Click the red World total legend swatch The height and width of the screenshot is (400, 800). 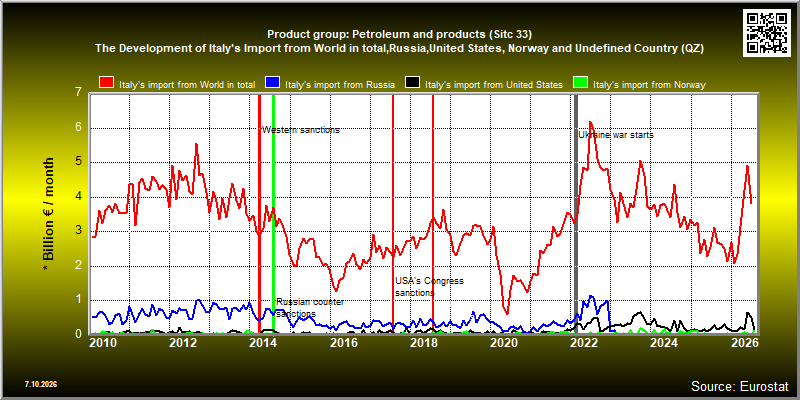pos(107,83)
